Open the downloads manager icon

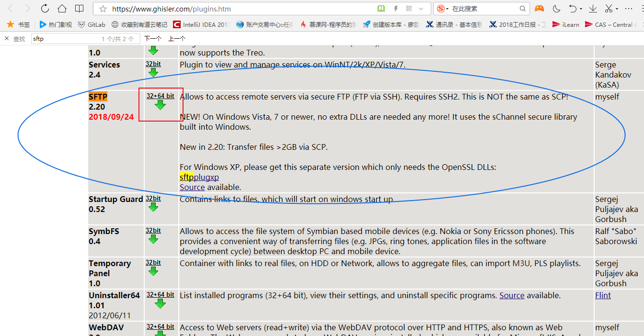(593, 9)
